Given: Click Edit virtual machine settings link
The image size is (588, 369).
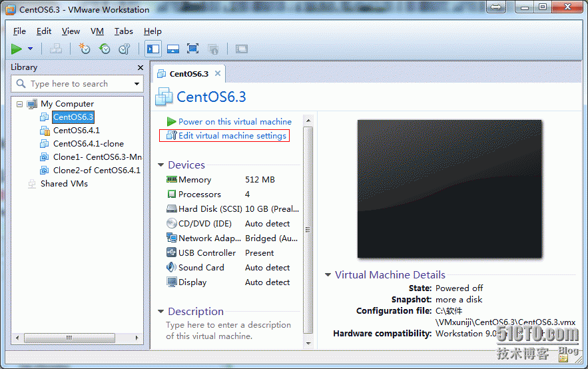Looking at the screenshot, I should coord(232,136).
